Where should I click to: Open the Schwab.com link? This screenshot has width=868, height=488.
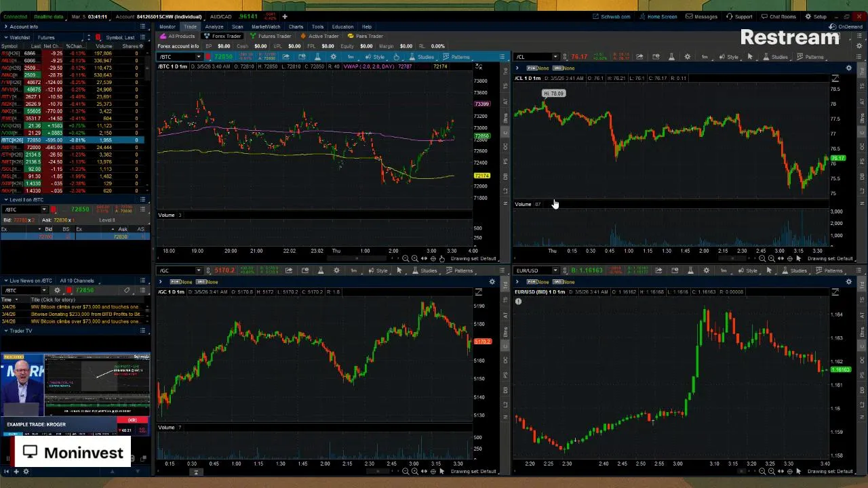(612, 16)
